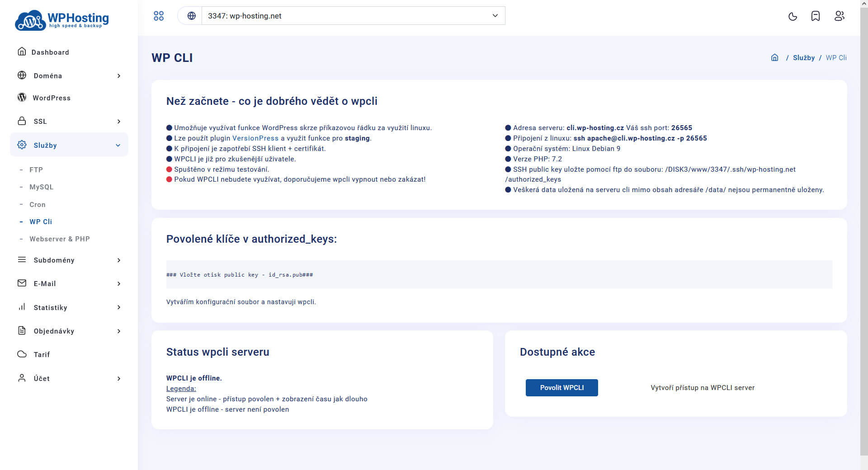868x470 pixels.
Task: Click the Objednávky document icon
Action: click(x=22, y=331)
